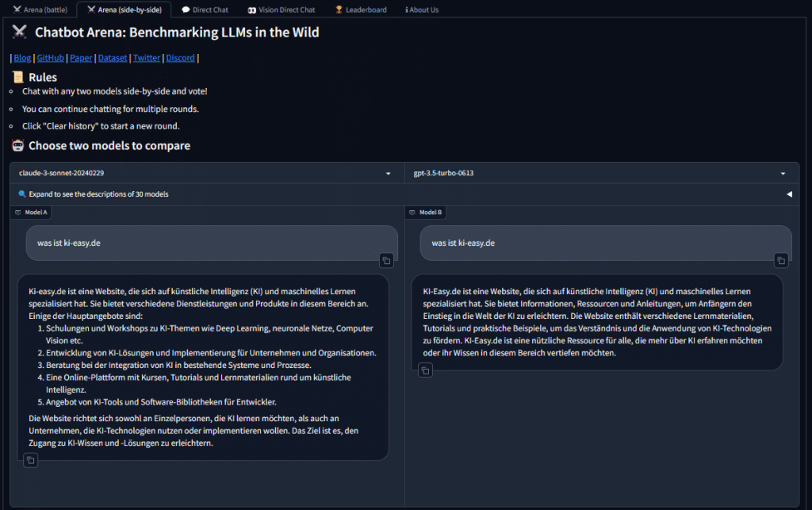Click the crossed swords Chatbot Arena logo
Image resolution: width=812 pixels, height=510 pixels.
coord(20,33)
